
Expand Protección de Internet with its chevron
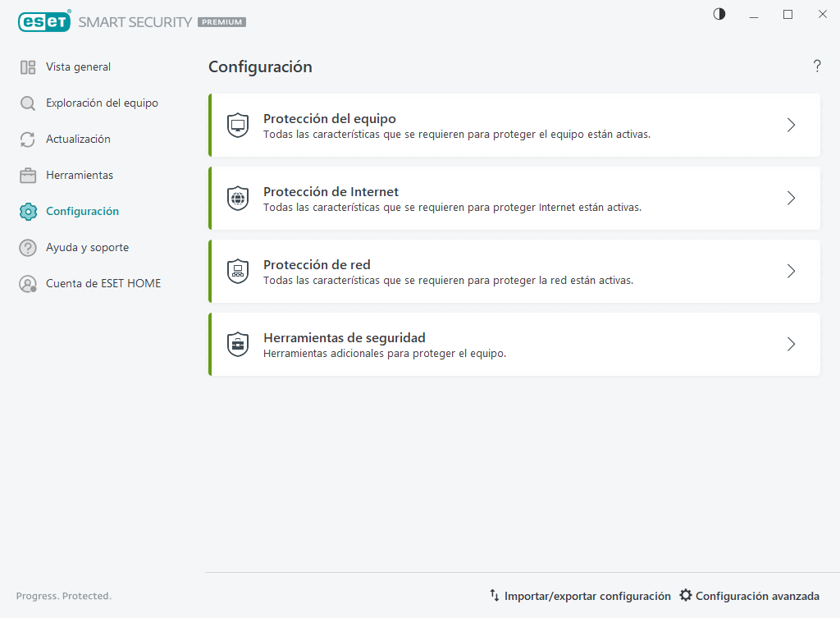pyautogui.click(x=791, y=199)
